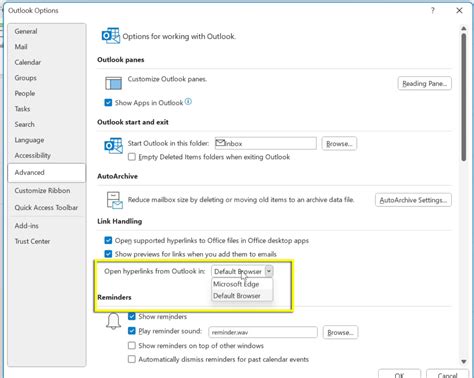Enable Empty Deleted Items folders when exiting
Image resolution: width=474 pixels, height=378 pixels.
(x=132, y=157)
